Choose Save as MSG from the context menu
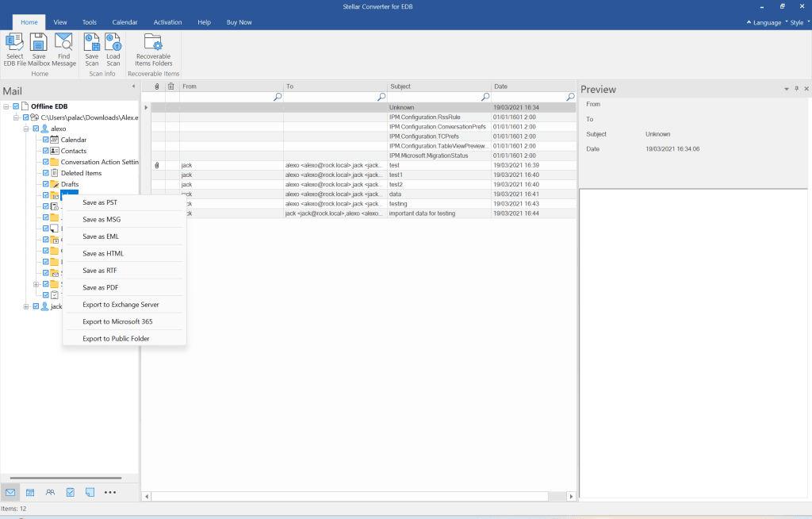 tap(124, 220)
